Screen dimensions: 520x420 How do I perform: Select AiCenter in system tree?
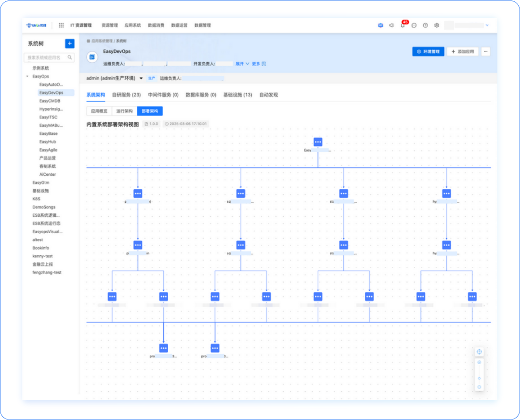pyautogui.click(x=47, y=174)
